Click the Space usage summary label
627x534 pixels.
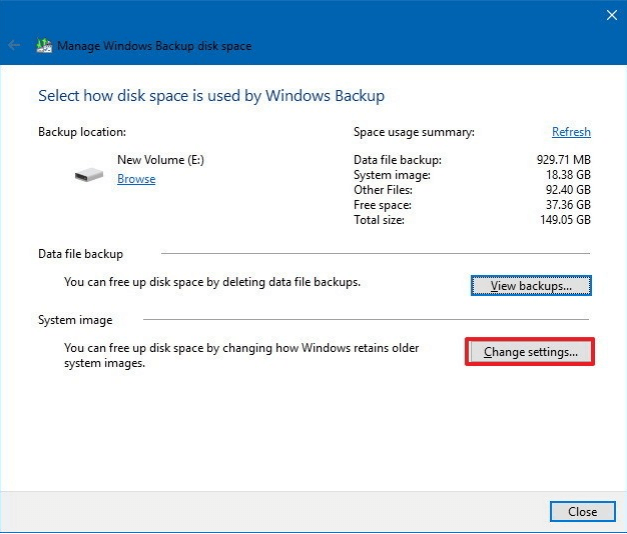pyautogui.click(x=414, y=132)
